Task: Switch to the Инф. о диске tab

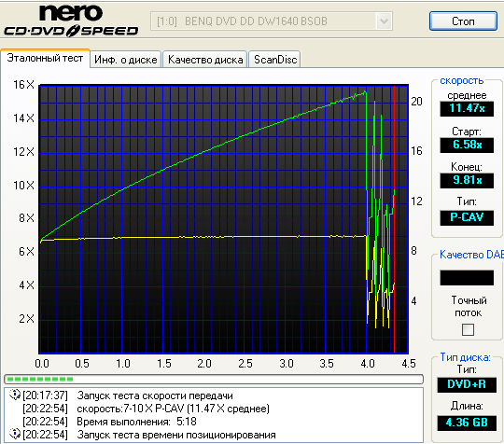Action: 126,60
